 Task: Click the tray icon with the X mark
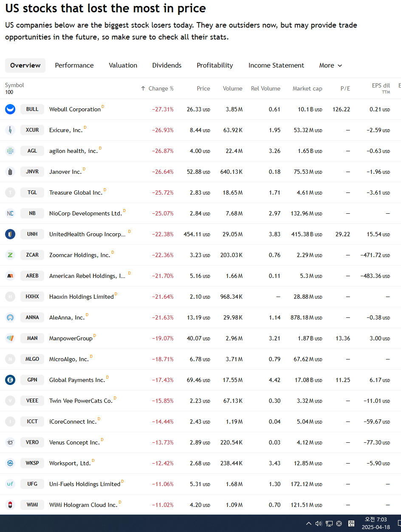pos(339,524)
